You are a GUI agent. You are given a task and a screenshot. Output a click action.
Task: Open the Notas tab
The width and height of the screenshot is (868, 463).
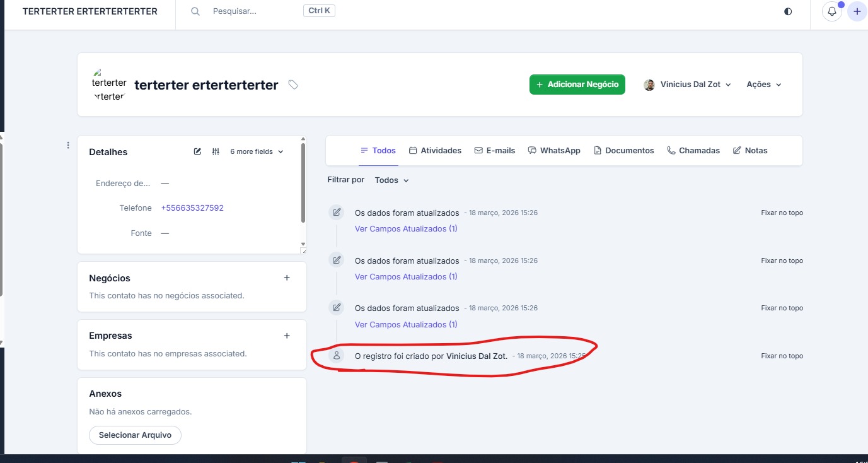click(750, 151)
